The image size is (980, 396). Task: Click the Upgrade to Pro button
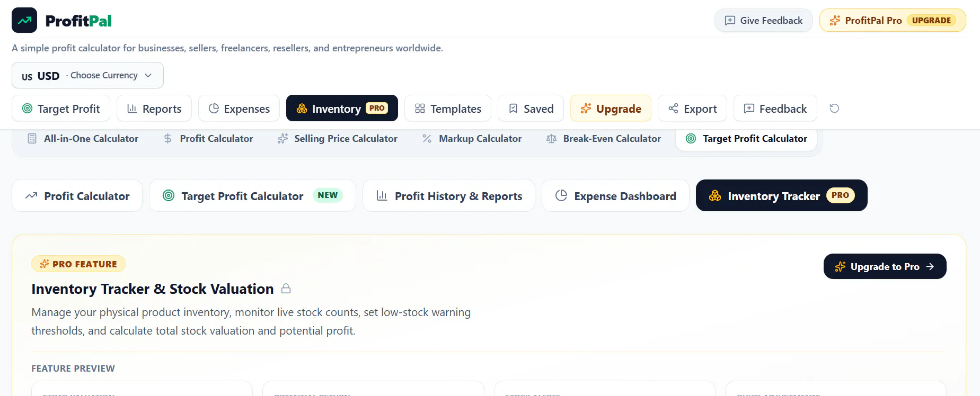(885, 266)
